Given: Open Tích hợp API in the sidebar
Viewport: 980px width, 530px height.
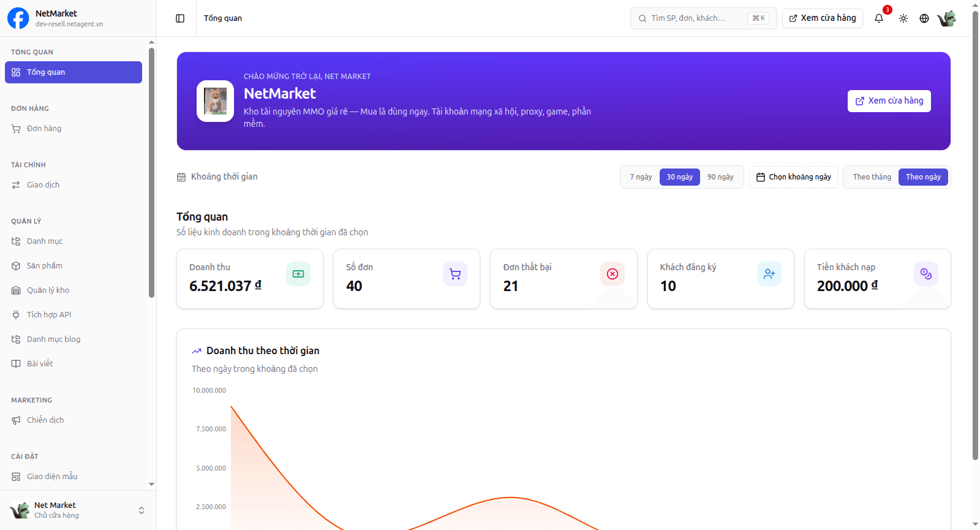Looking at the screenshot, I should point(73,315).
